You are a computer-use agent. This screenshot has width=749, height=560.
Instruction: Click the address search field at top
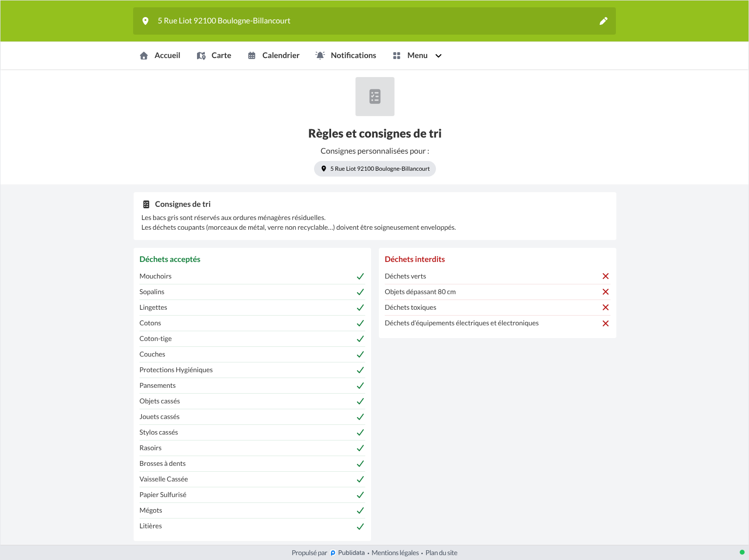coord(374,21)
